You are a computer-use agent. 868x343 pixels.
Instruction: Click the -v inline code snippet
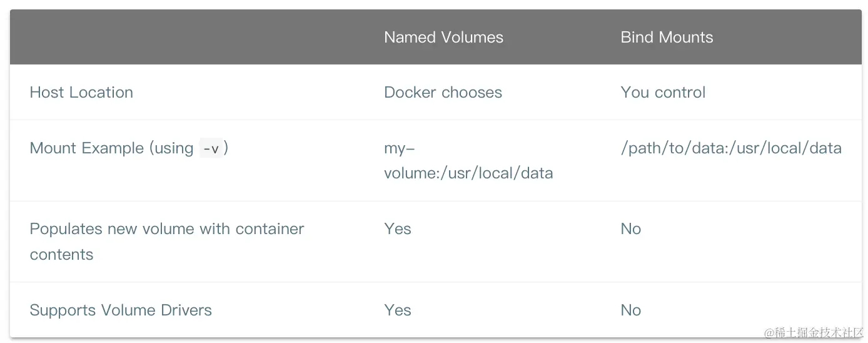pyautogui.click(x=211, y=148)
